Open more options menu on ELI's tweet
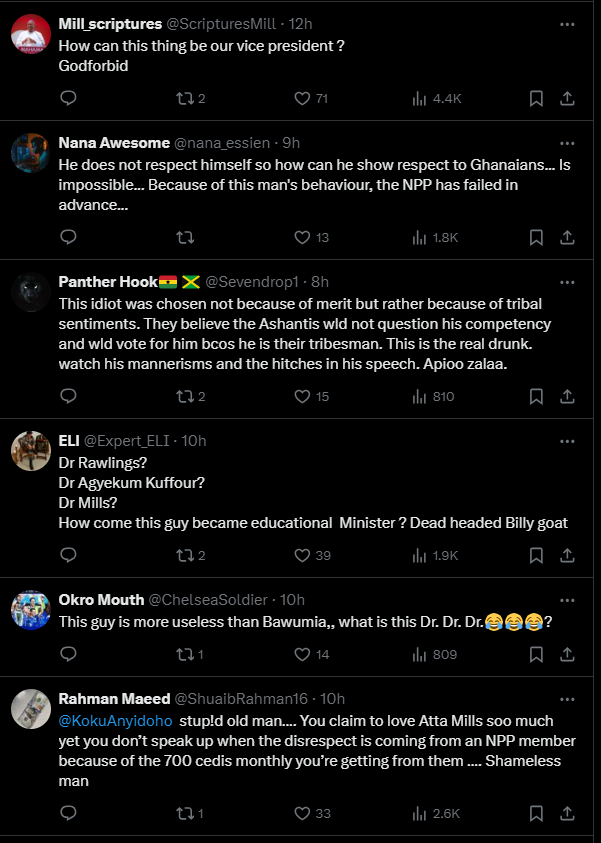The image size is (601, 843). [x=567, y=440]
